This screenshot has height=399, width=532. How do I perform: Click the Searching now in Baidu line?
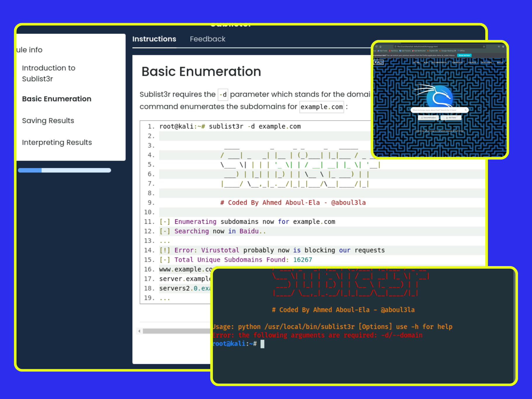pyautogui.click(x=213, y=231)
